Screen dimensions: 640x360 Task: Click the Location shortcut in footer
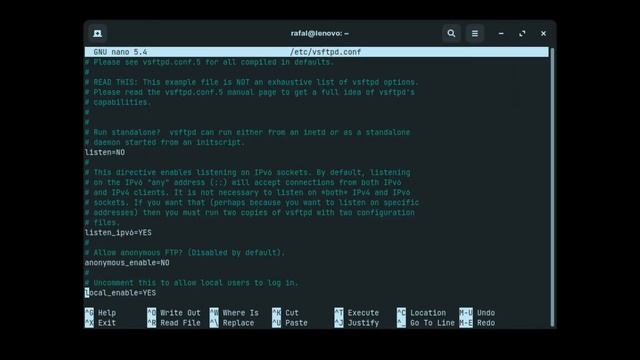point(421,313)
